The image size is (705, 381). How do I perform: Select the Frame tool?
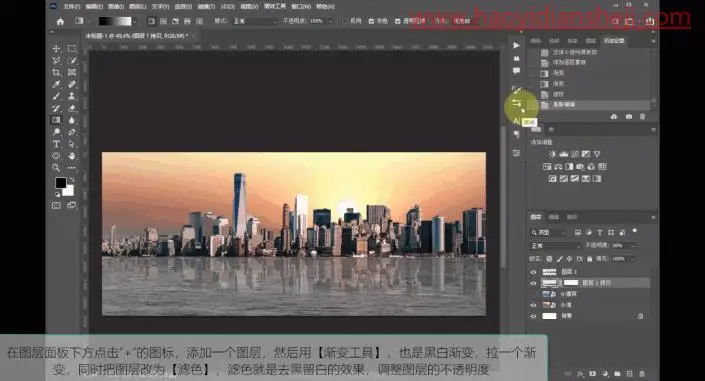[72, 72]
